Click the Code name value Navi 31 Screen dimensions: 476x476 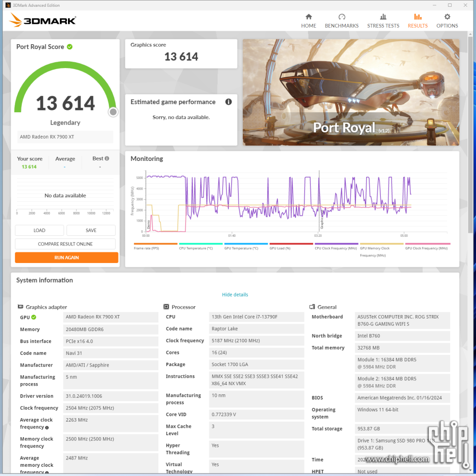[x=111, y=353]
